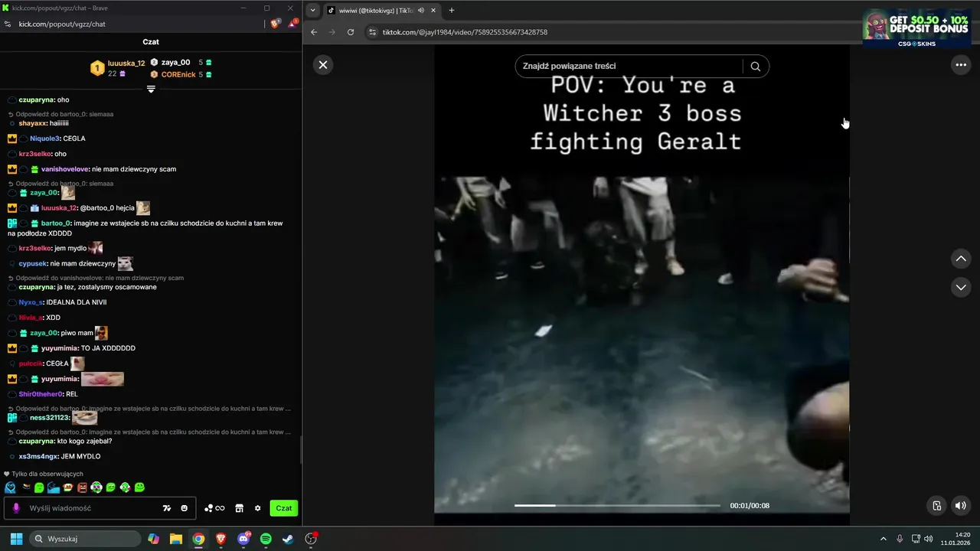Image resolution: width=980 pixels, height=551 pixels.
Task: Open Discord from the taskbar
Action: pos(243,539)
